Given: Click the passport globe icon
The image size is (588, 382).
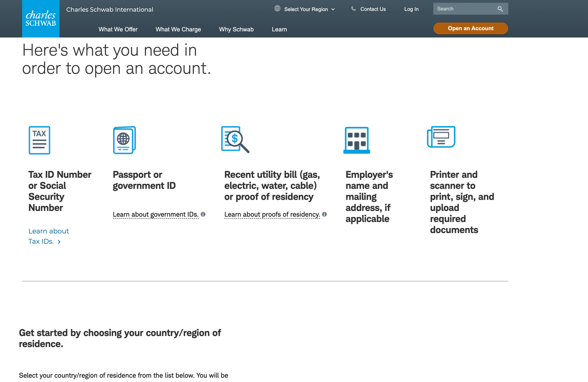Looking at the screenshot, I should pyautogui.click(x=124, y=140).
